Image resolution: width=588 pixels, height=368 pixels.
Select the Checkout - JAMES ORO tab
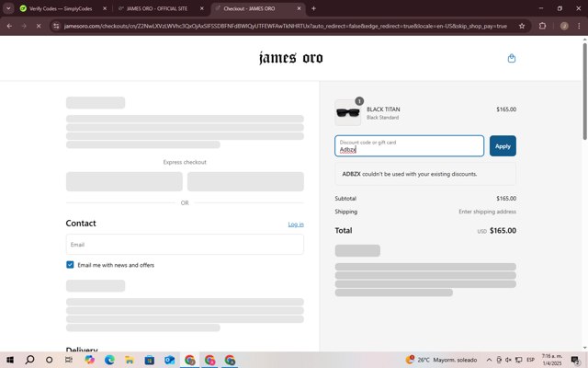249,8
